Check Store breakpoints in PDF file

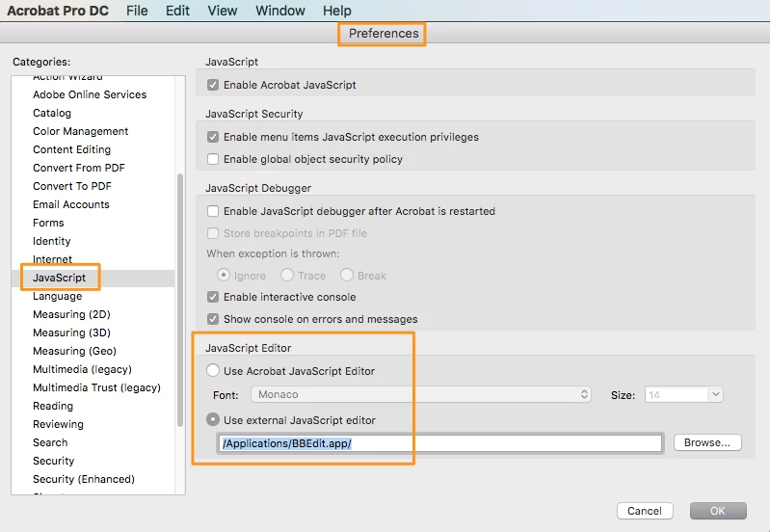[213, 233]
